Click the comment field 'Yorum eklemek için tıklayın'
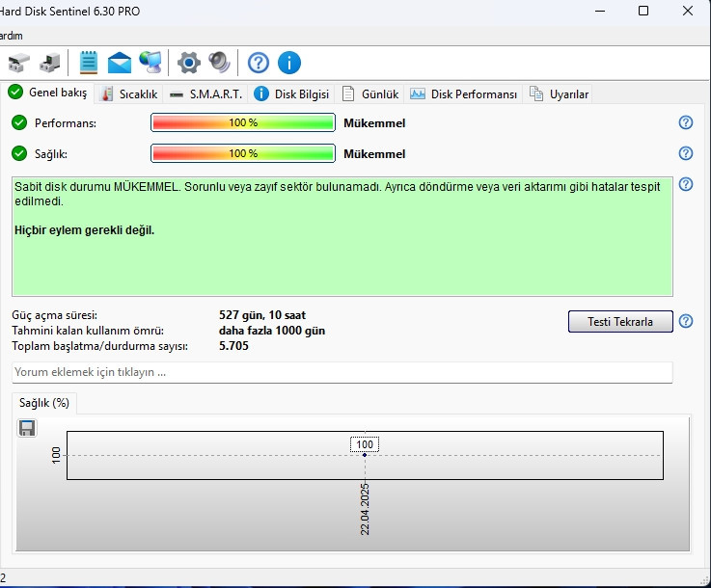 click(342, 372)
